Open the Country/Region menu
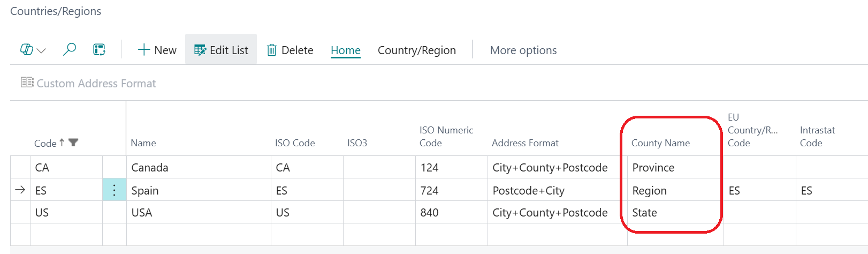 pos(417,50)
